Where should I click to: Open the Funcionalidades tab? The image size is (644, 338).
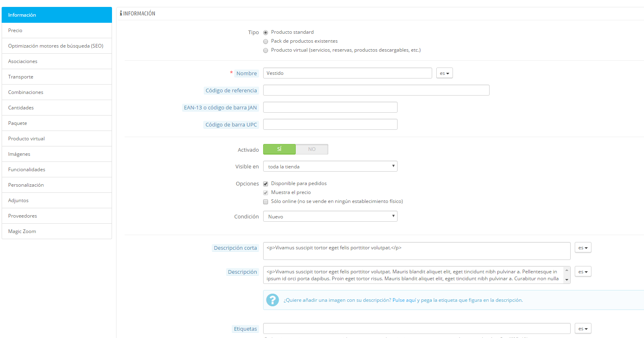coord(57,170)
